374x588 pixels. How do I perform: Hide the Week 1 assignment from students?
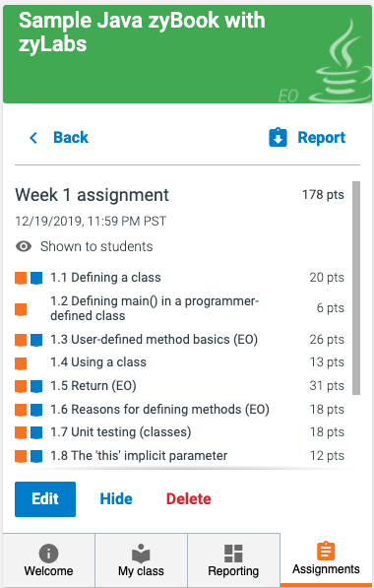[x=116, y=498]
